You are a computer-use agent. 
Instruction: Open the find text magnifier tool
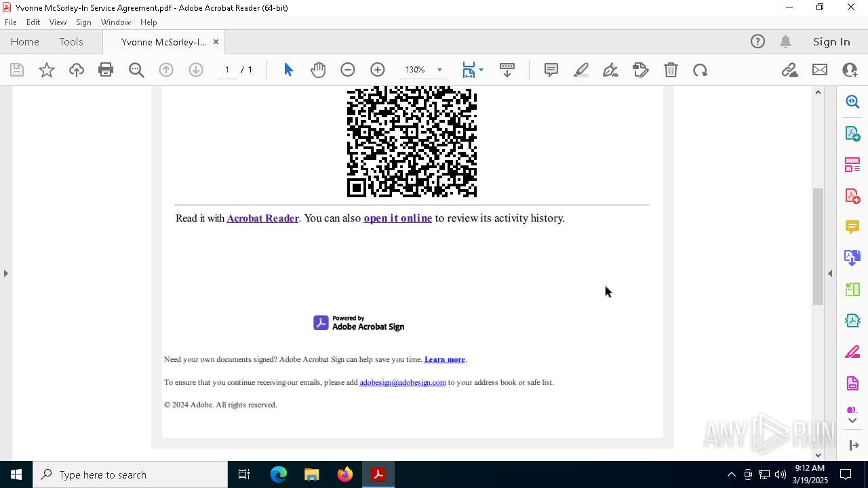point(136,70)
